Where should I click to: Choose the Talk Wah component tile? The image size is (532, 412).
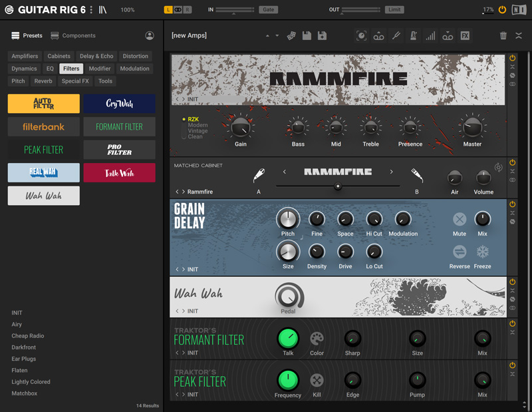pyautogui.click(x=120, y=172)
